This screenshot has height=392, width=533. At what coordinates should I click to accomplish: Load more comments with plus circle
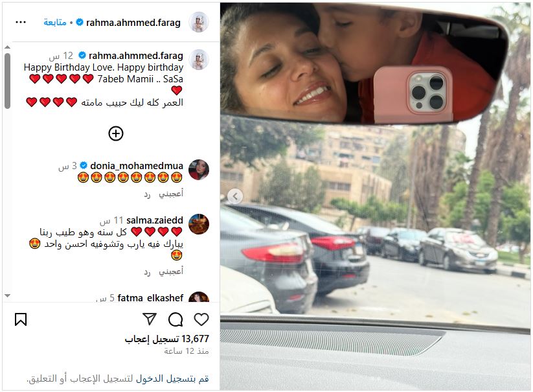click(x=116, y=133)
